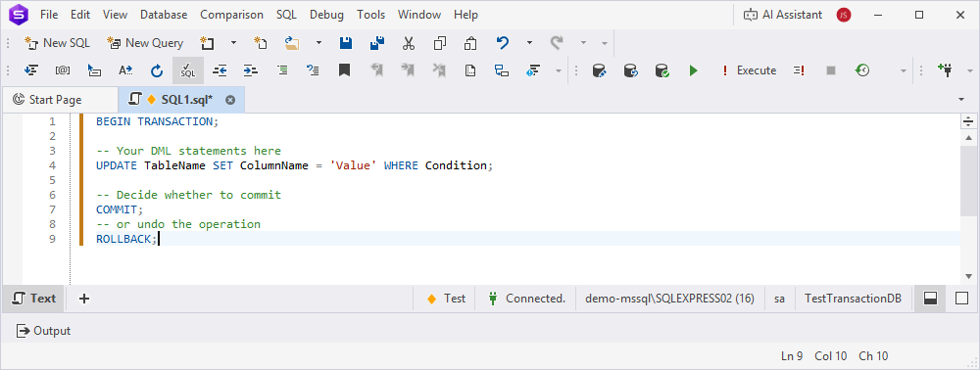Viewport: 980px width, 370px height.
Task: Click the database icon with the green checkmark
Action: coord(661,70)
